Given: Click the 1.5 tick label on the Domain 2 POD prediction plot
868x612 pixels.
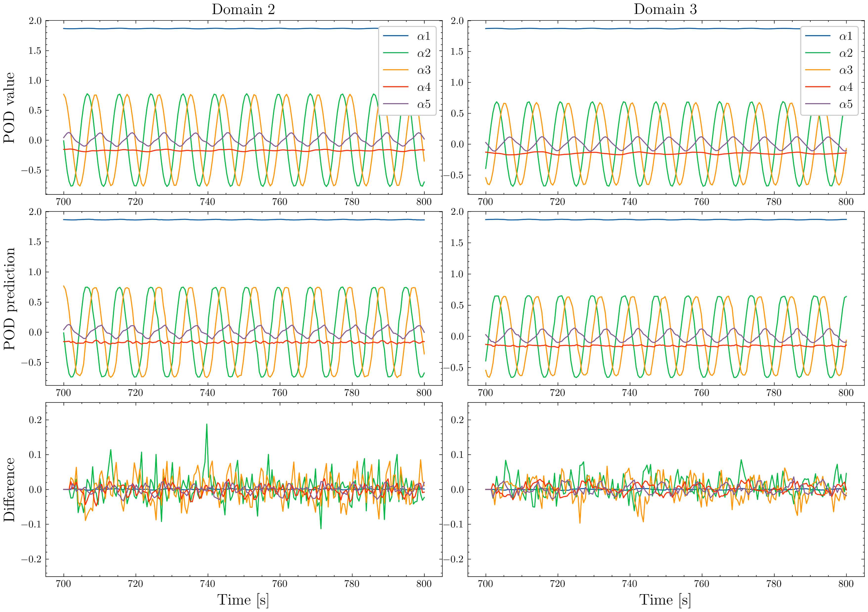Looking at the screenshot, I should click(x=35, y=242).
